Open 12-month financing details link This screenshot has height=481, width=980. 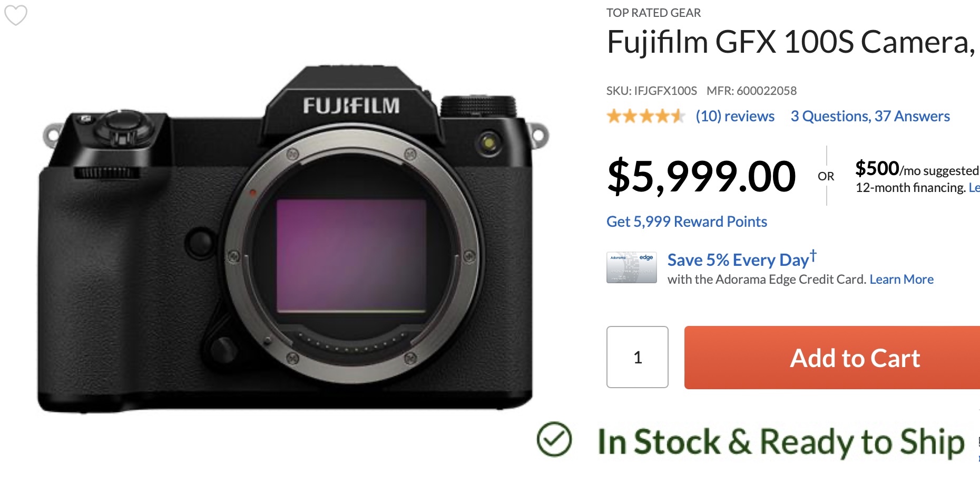coord(974,187)
